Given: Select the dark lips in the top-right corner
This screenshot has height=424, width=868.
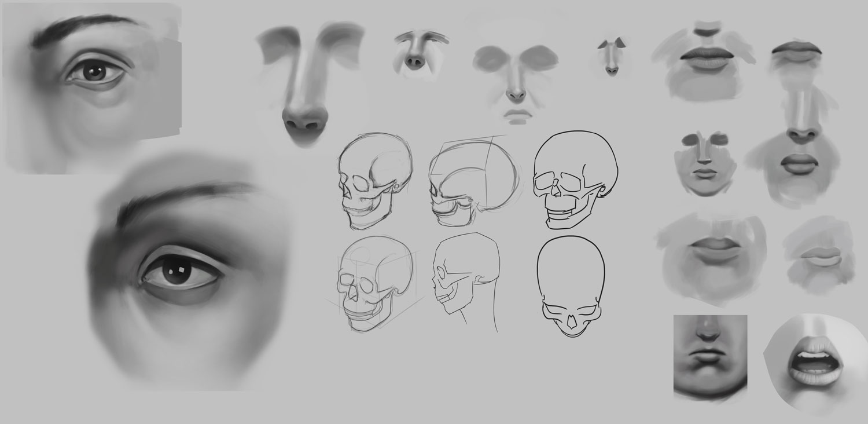Looking at the screenshot, I should click(797, 53).
